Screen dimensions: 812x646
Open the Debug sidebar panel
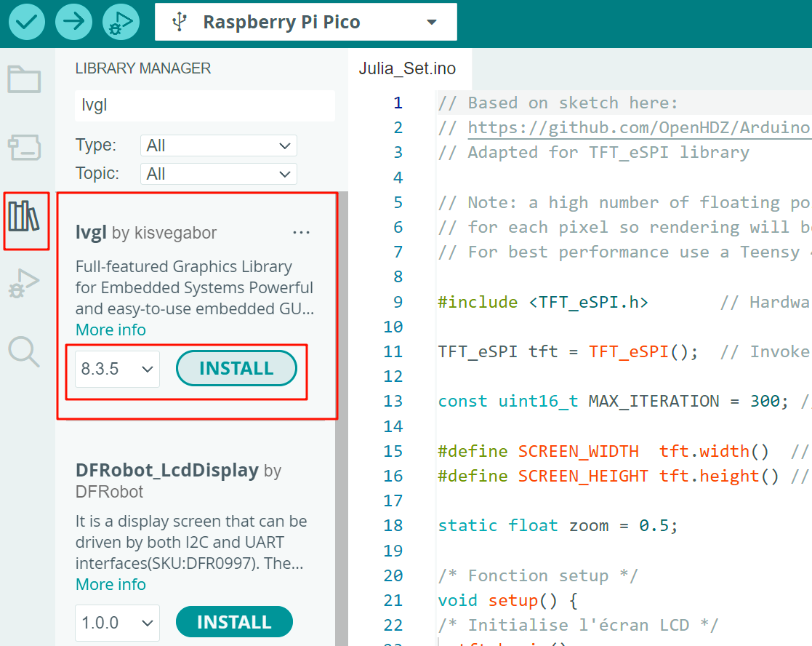coord(24,284)
